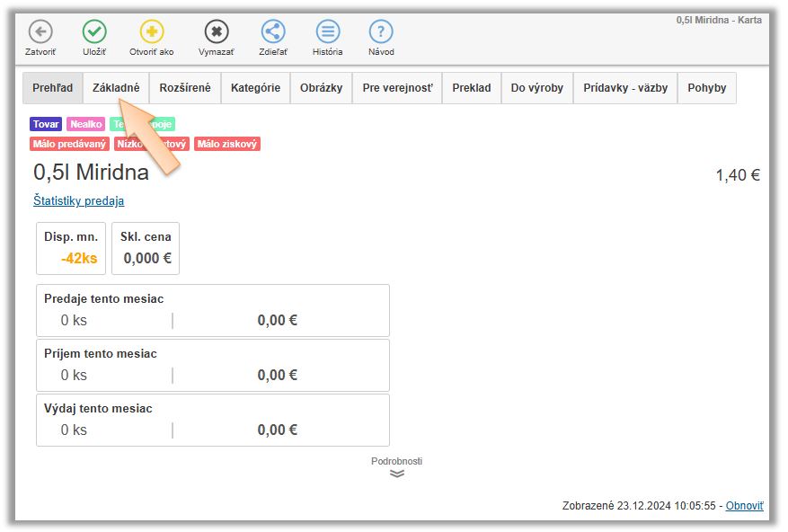Screen dimensions: 788x532
Task: Expand Podrobnosti details chevron
Action: pos(396,473)
